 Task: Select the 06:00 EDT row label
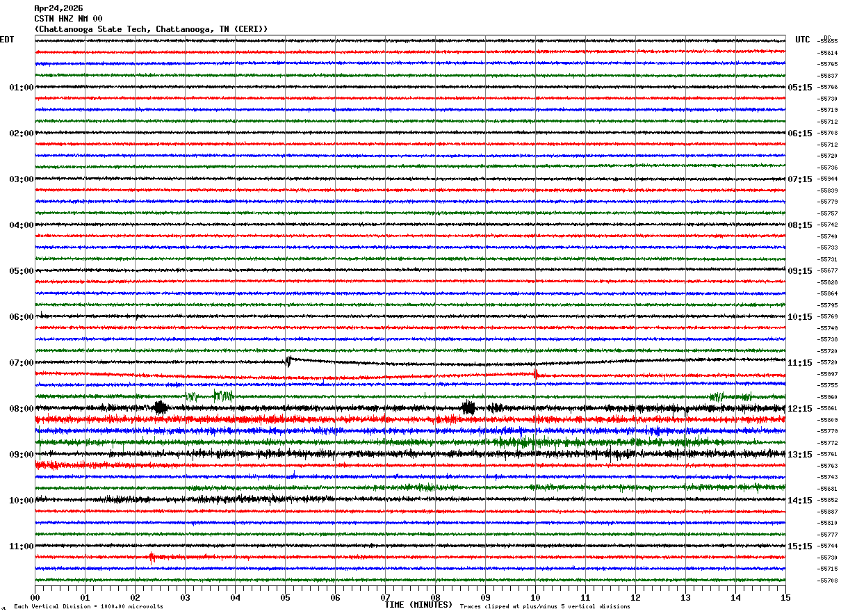pyautogui.click(x=22, y=317)
